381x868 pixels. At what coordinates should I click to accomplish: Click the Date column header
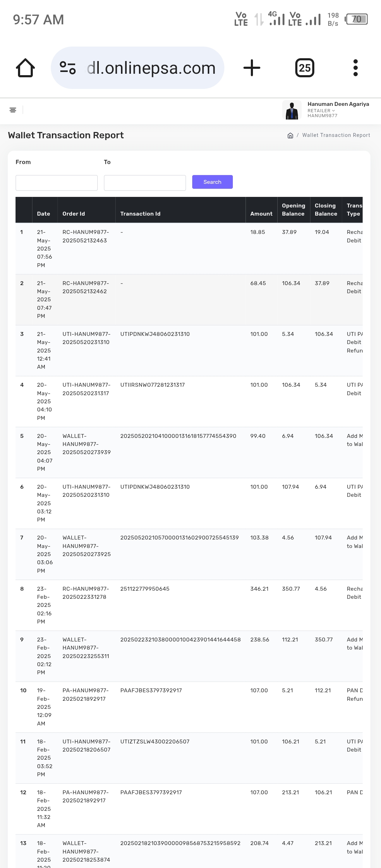(x=44, y=214)
